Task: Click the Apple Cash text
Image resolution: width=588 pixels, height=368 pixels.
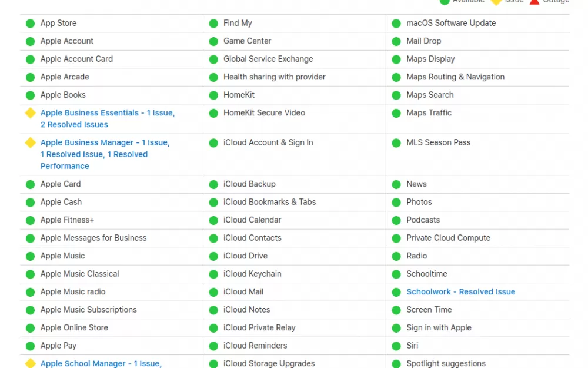Action: pyautogui.click(x=61, y=202)
